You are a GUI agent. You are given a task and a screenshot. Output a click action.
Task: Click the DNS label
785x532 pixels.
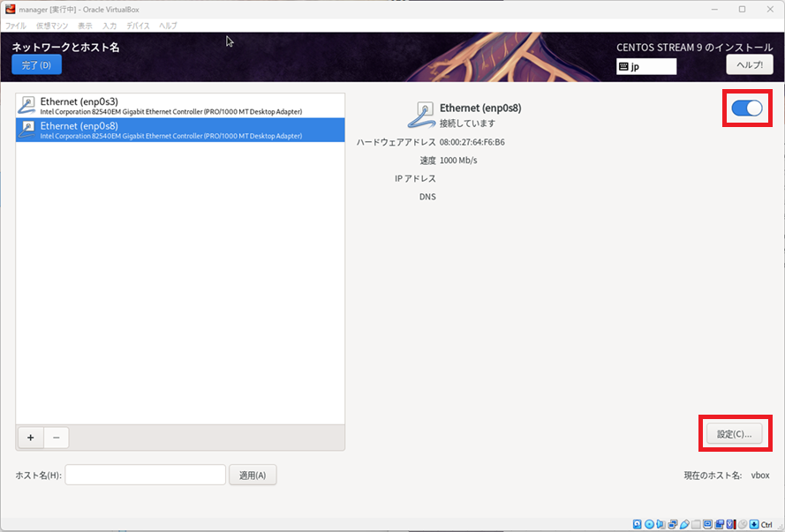[x=427, y=197]
